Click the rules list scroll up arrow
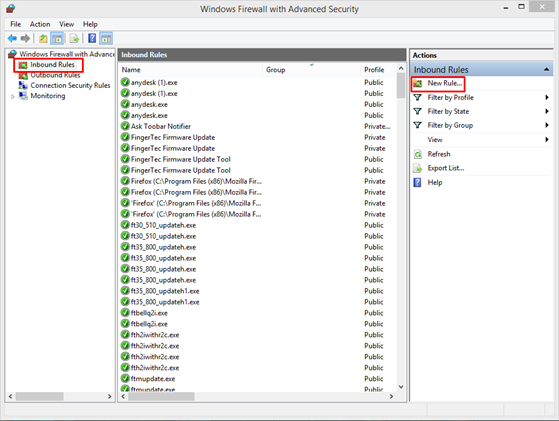 [x=401, y=68]
